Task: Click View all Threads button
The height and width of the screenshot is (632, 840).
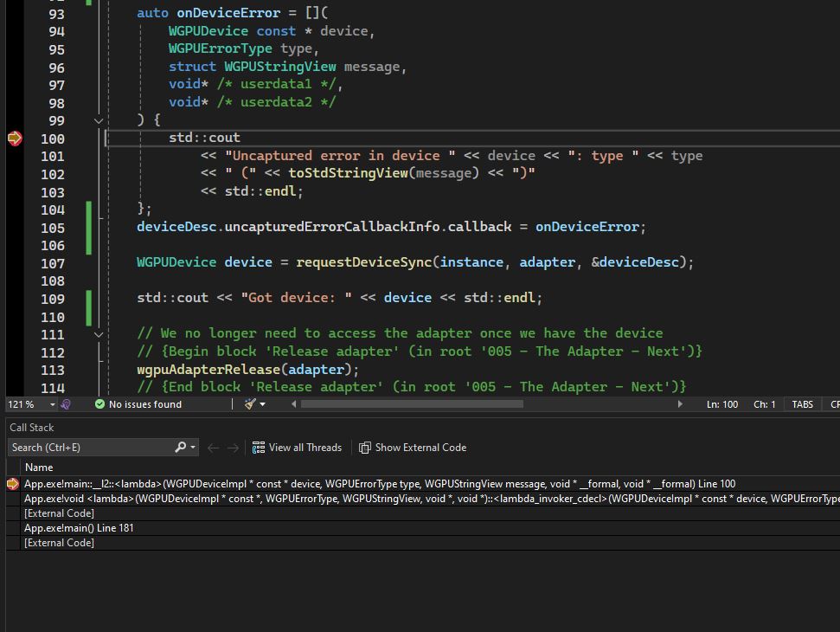Action: click(x=297, y=448)
